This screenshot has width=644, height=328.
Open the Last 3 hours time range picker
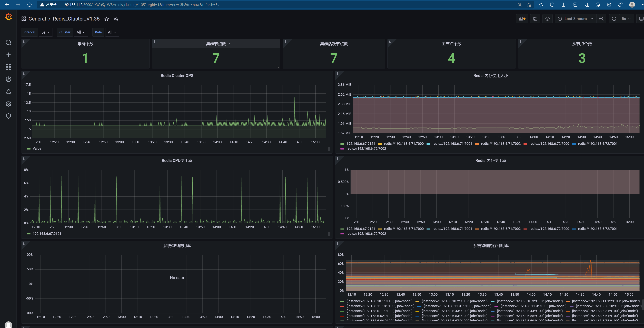coord(575,18)
